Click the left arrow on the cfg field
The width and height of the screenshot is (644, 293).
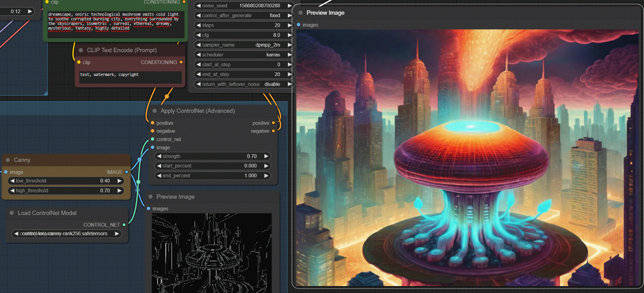click(x=199, y=35)
